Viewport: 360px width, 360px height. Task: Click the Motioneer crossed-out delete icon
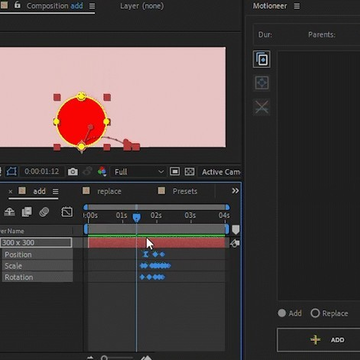262,107
